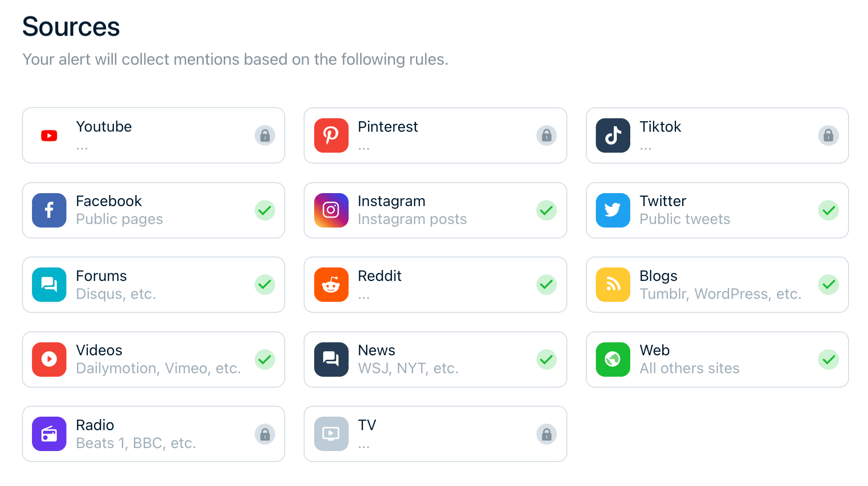Disable the News source checkmark
Viewport: 868px width, 486px height.
pyautogui.click(x=546, y=359)
